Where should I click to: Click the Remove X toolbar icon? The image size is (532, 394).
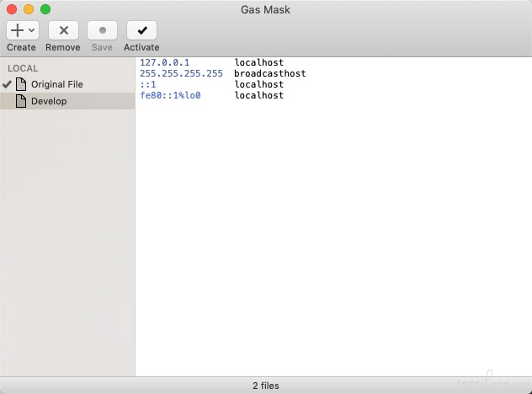63,30
